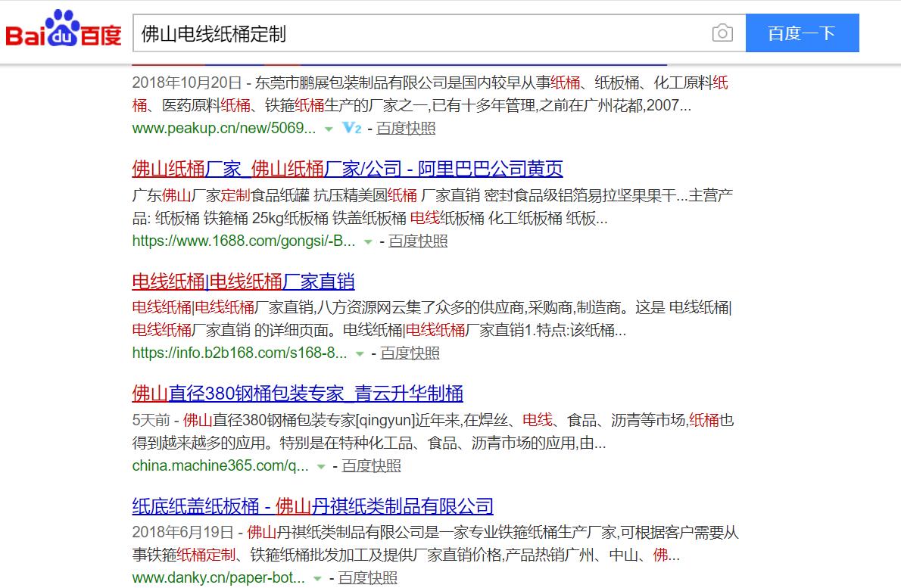Click the https://www.1688.com/gongsi/-B... URL

[x=244, y=241]
